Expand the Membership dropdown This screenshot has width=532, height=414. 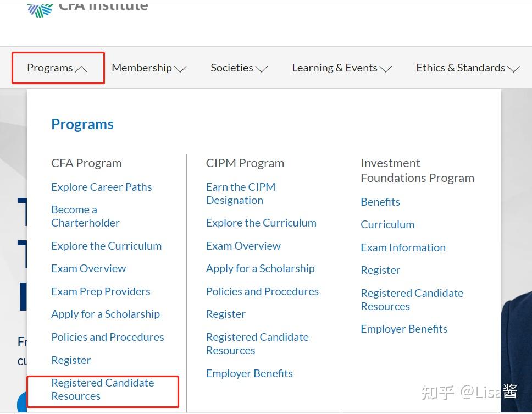click(148, 68)
